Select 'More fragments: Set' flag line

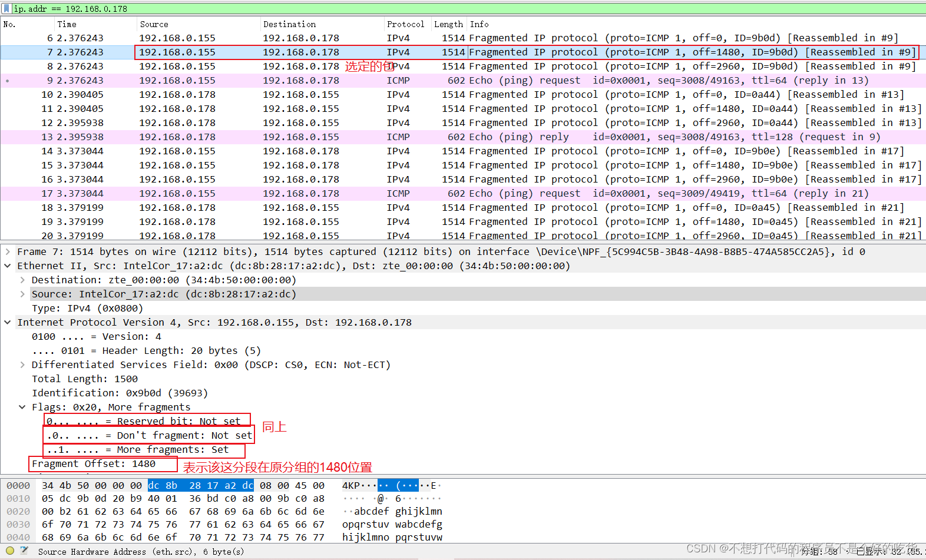coord(138,449)
